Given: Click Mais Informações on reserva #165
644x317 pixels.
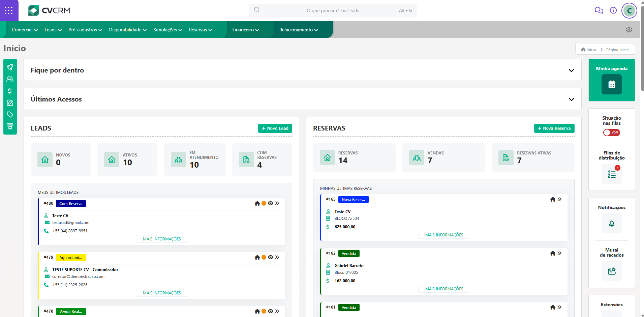Looking at the screenshot, I should point(444,235).
